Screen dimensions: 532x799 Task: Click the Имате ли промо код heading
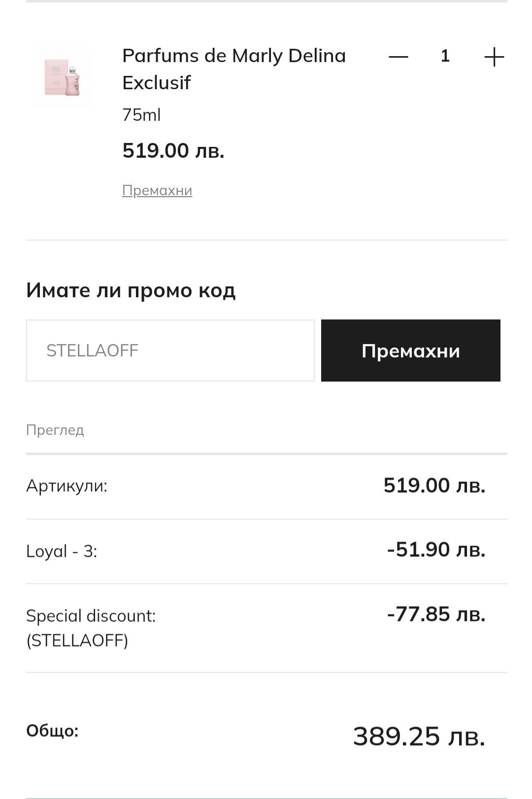point(131,290)
